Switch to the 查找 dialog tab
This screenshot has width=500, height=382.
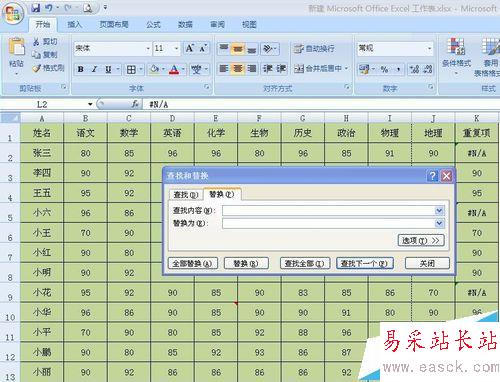186,195
